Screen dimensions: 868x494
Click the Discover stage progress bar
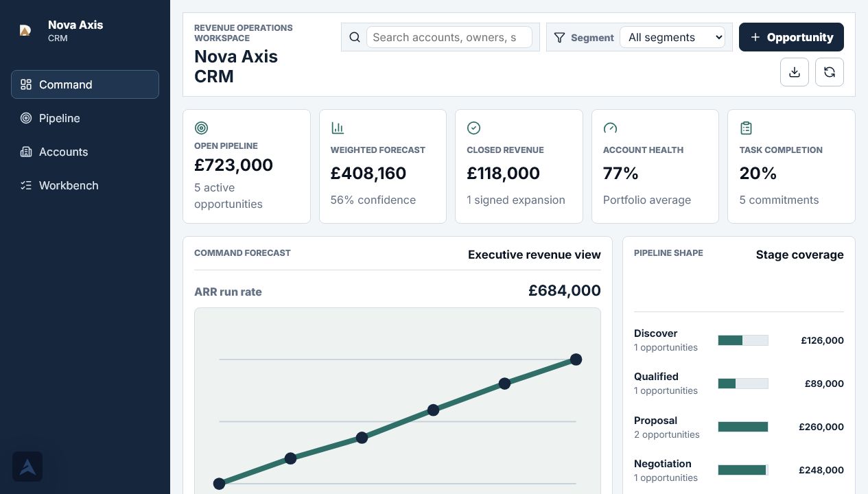point(743,340)
